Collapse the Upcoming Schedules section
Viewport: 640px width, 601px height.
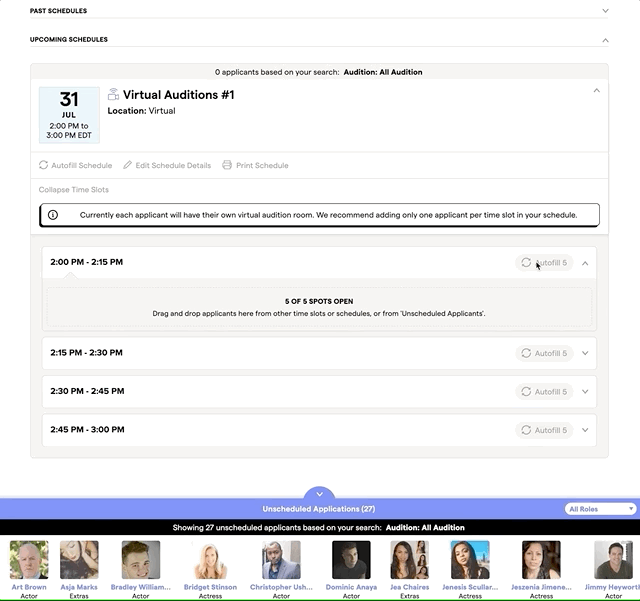(x=605, y=40)
